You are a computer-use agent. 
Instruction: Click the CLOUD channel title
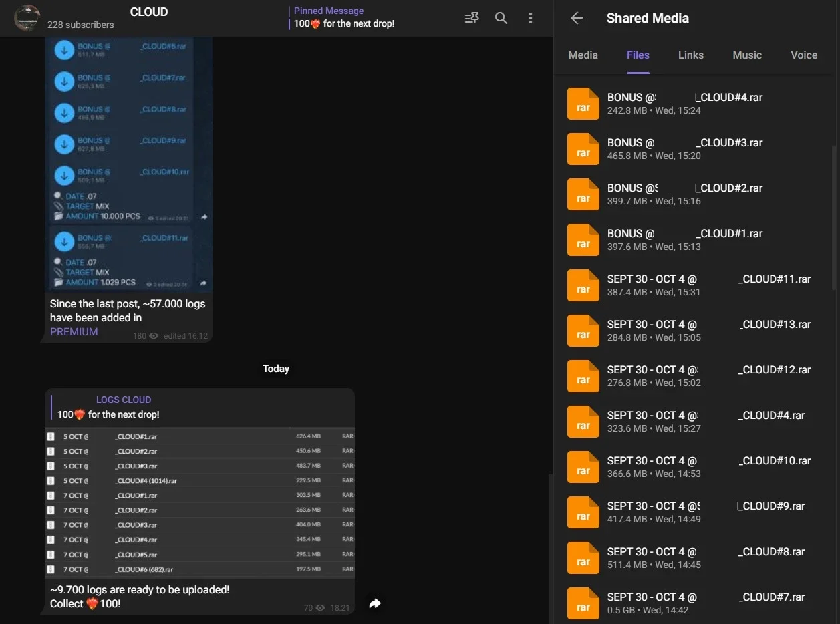coord(148,12)
